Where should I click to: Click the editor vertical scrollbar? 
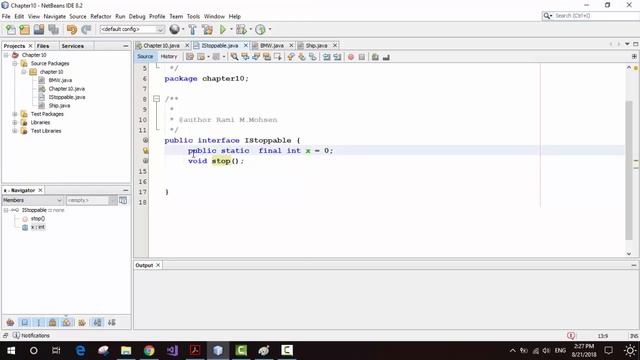[x=629, y=169]
